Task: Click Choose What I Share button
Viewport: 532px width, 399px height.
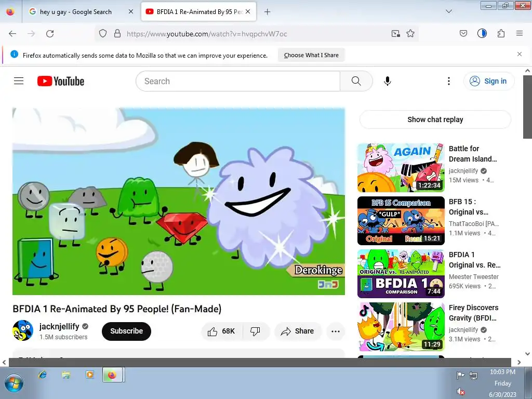Action: pos(311,55)
